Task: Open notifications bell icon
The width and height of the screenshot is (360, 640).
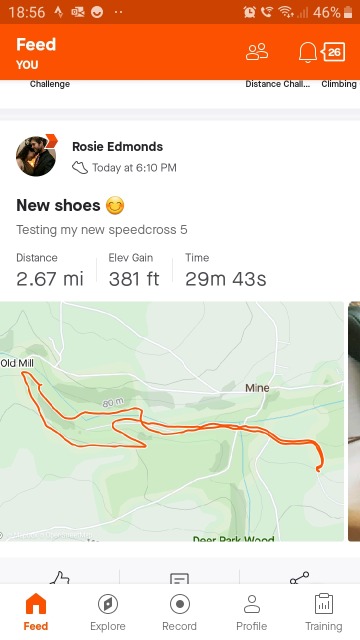Action: click(x=308, y=52)
